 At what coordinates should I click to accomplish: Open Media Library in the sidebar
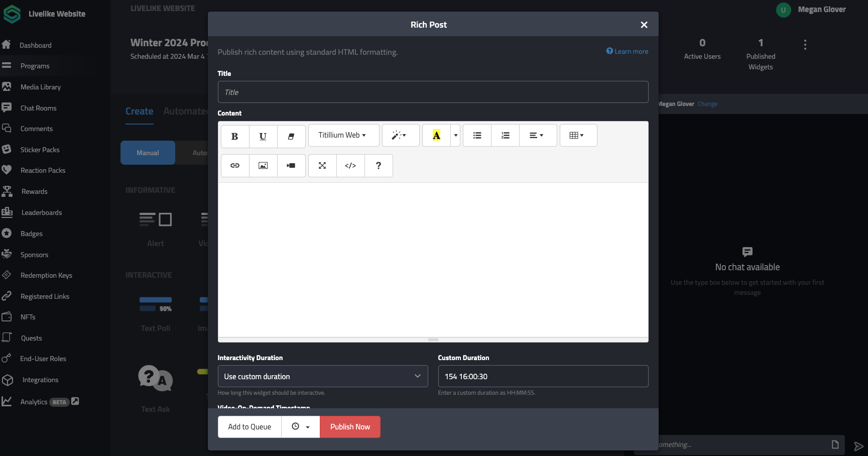(x=40, y=87)
